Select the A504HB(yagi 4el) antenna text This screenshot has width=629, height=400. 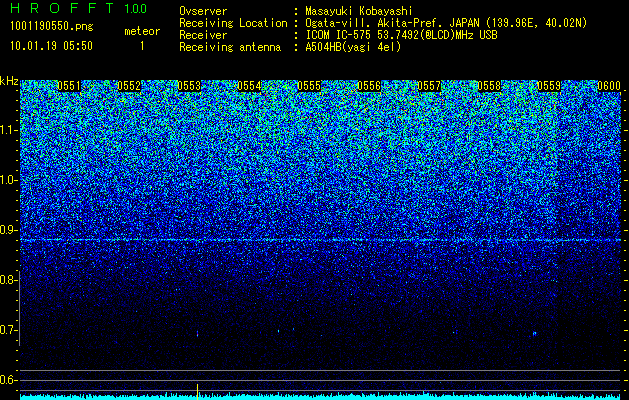pyautogui.click(x=353, y=47)
